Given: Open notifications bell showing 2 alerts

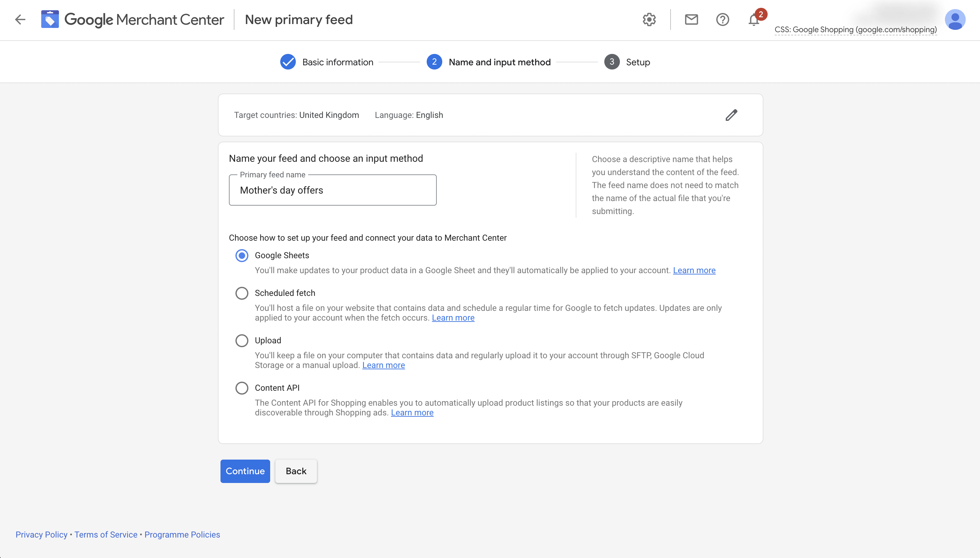Looking at the screenshot, I should click(754, 19).
